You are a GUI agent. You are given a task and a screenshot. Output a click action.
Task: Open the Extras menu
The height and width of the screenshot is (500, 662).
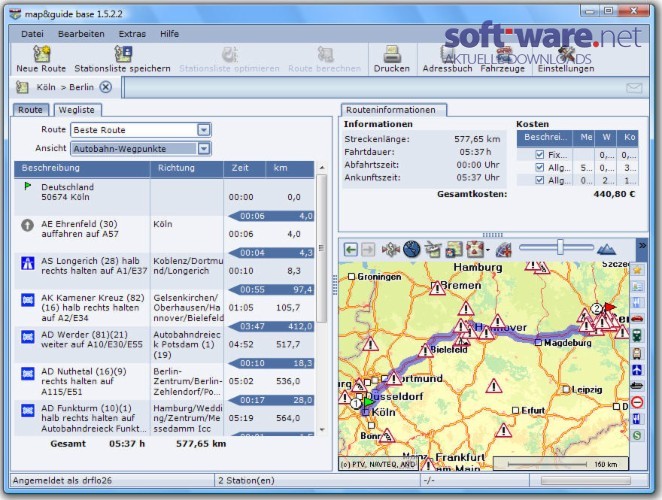click(x=132, y=34)
